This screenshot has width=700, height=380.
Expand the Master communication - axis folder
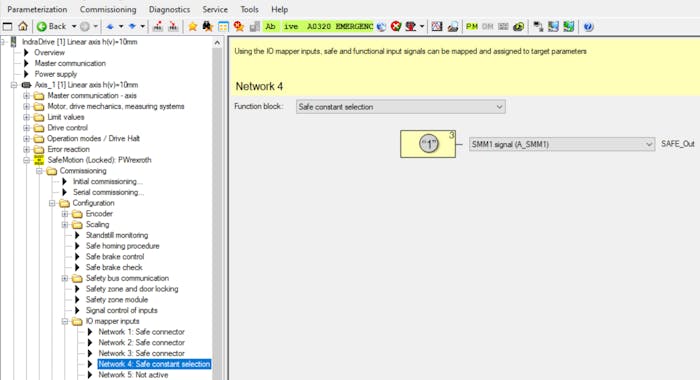coord(26,96)
